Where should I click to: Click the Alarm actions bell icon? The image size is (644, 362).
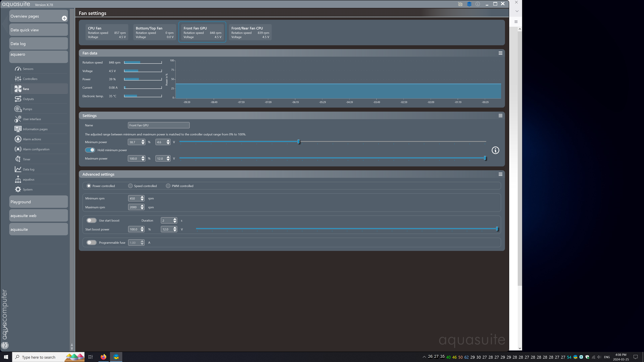tap(18, 139)
